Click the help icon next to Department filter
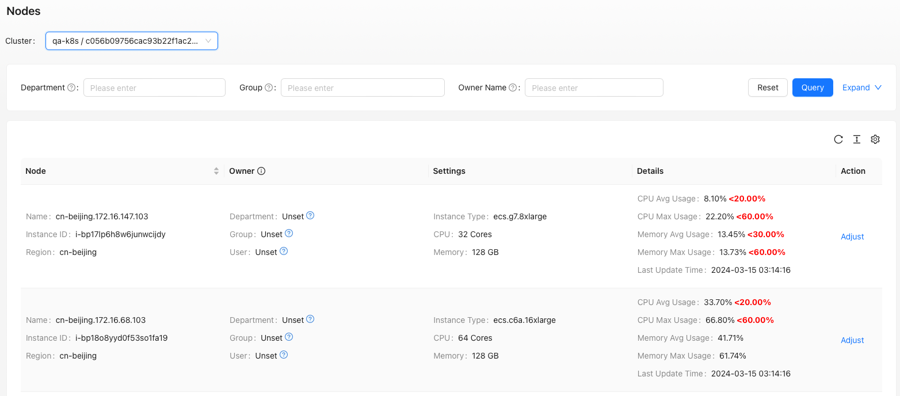This screenshot has width=900, height=396. click(x=71, y=88)
